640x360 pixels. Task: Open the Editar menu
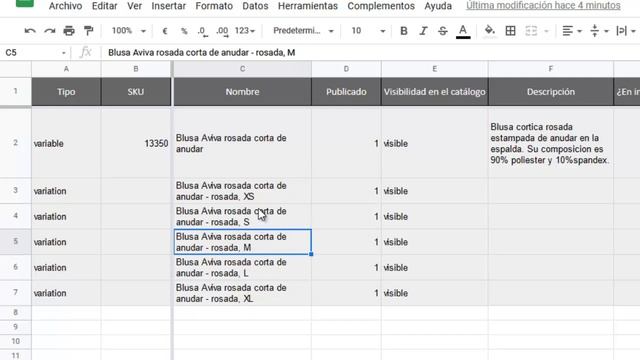point(104,6)
